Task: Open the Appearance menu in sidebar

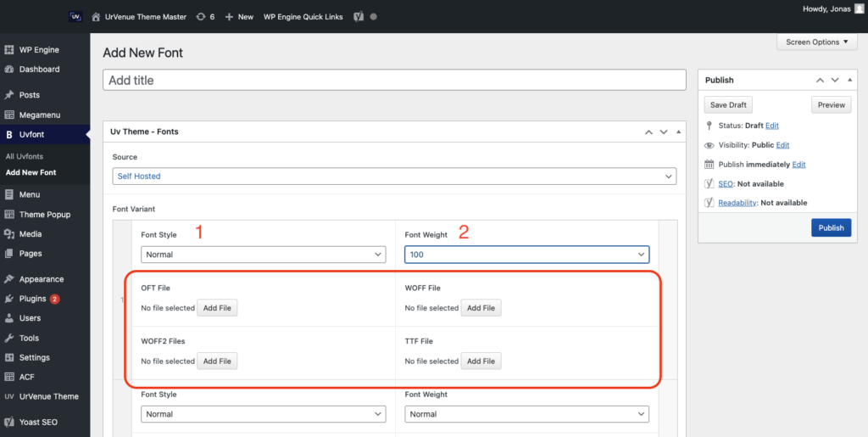Action: click(x=41, y=279)
